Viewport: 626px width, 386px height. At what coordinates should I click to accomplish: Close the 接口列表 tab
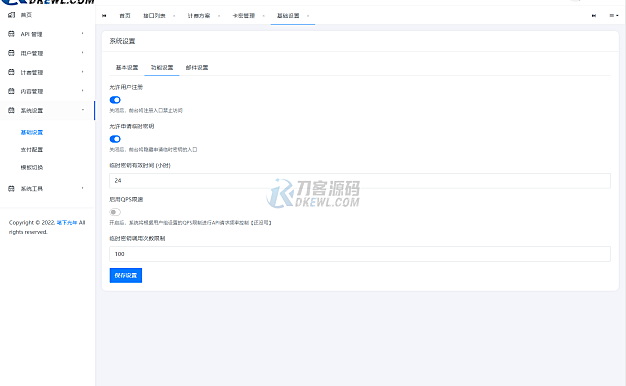174,16
